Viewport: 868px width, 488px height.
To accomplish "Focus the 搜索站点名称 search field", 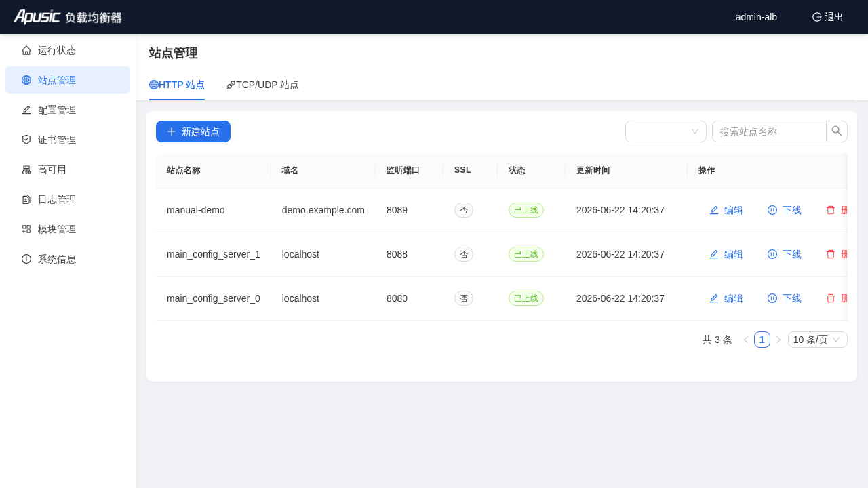I will point(769,131).
